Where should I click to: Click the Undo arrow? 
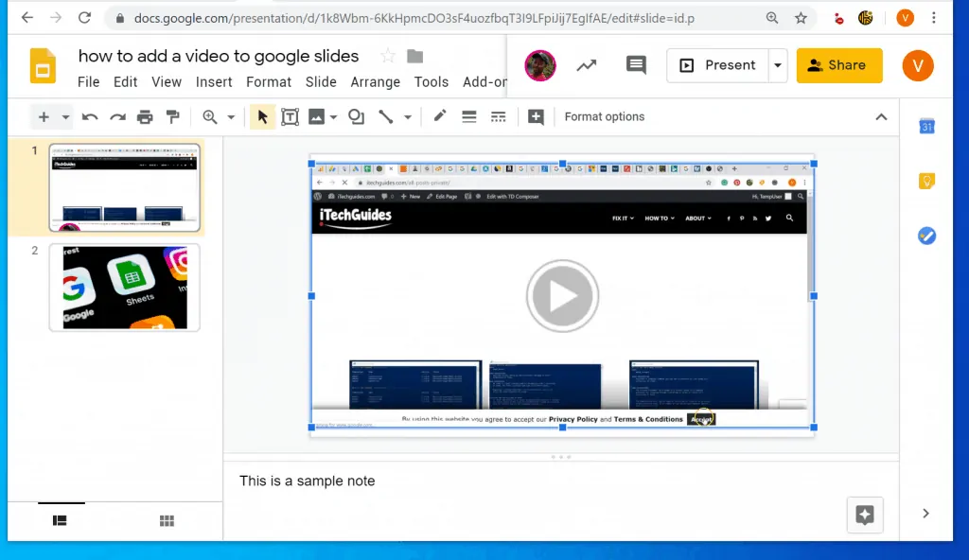click(90, 117)
